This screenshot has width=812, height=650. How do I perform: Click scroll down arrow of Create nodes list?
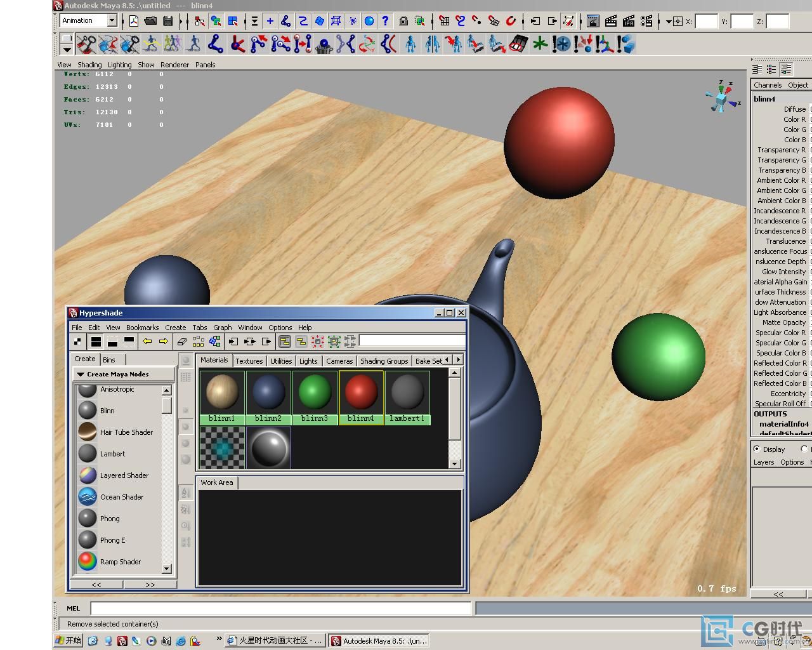click(x=167, y=569)
